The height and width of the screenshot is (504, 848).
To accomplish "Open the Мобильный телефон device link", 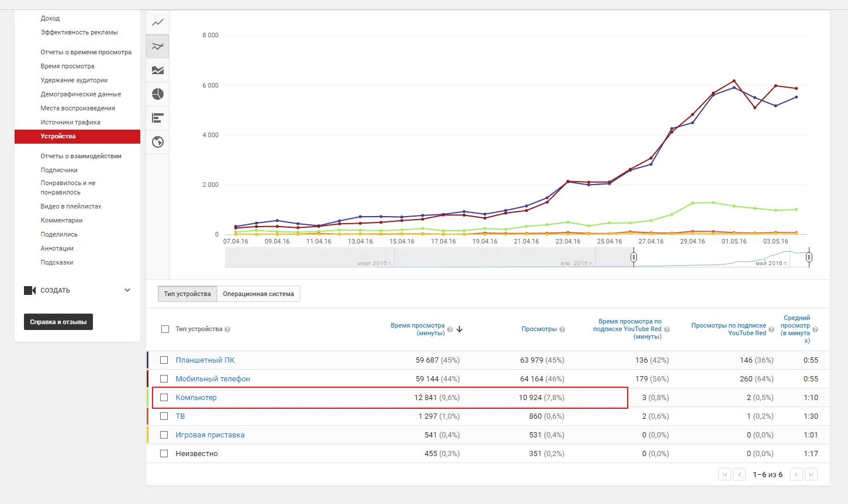I will coord(213,379).
